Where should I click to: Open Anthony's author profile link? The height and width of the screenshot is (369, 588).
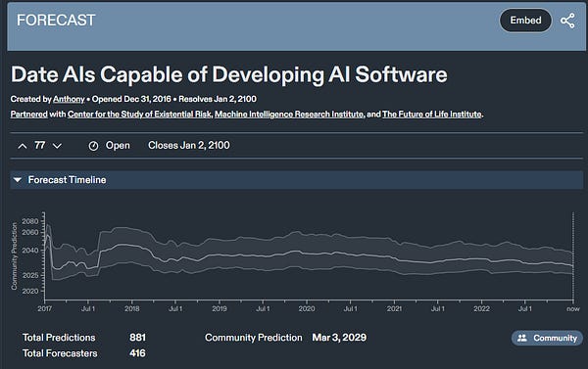[x=69, y=99]
